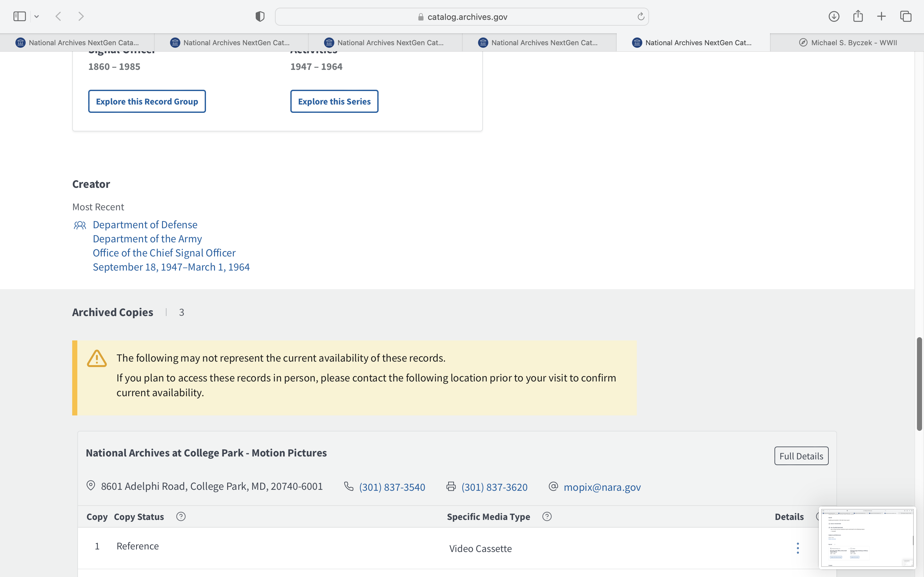924x577 pixels.
Task: Click help icon beside Copy Status
Action: pos(181,517)
